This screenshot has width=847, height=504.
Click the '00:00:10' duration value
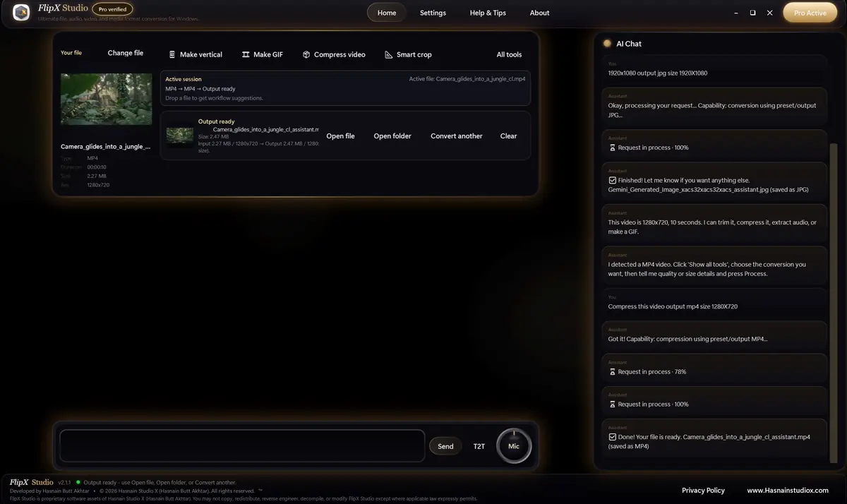coord(97,167)
